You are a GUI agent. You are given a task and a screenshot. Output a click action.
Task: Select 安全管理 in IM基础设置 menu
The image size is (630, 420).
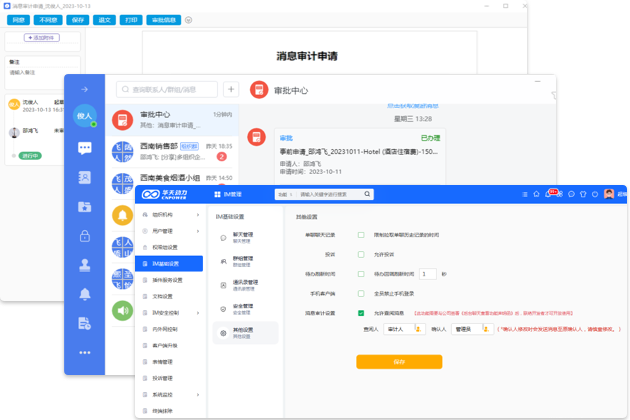coord(244,308)
